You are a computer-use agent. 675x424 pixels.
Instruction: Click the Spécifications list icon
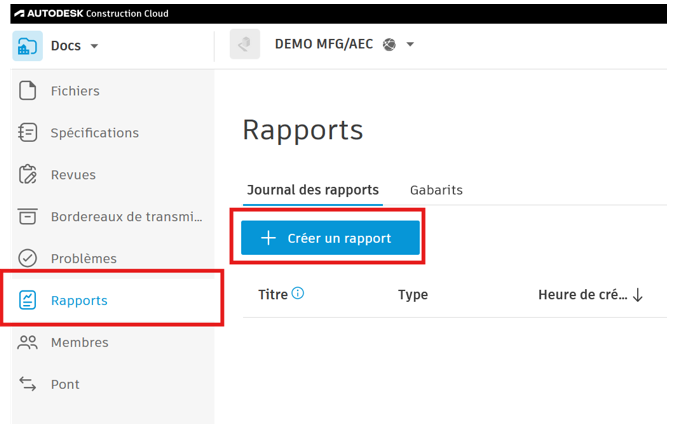point(28,133)
